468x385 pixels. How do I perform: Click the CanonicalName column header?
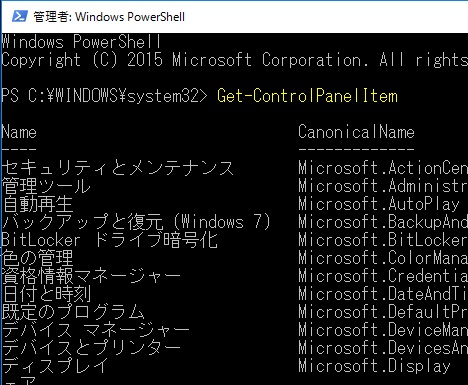point(356,132)
